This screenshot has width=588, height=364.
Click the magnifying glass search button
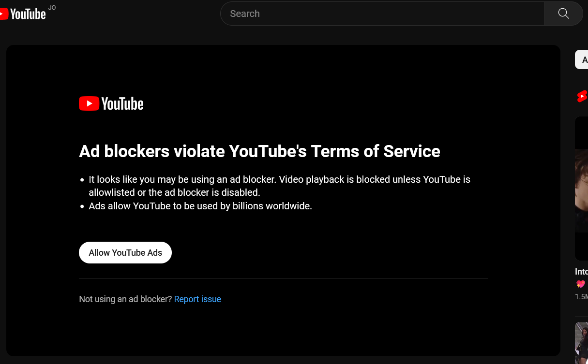point(563,14)
